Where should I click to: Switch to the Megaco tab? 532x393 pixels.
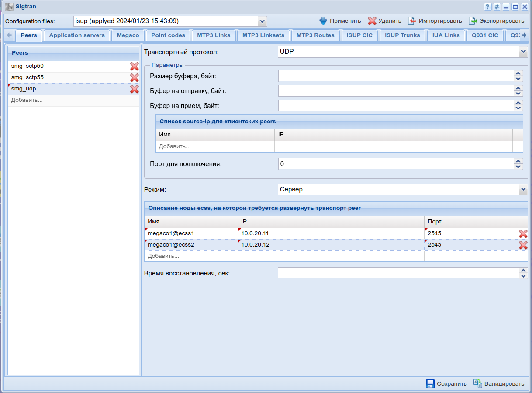[x=128, y=35]
